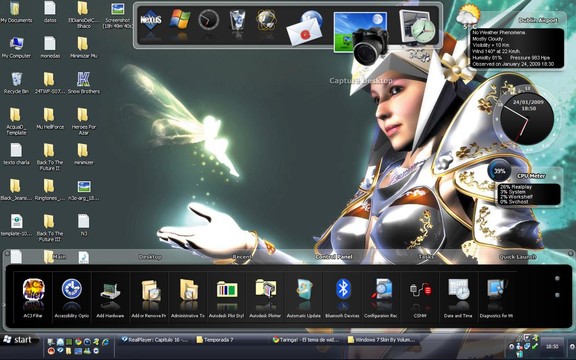This screenshot has width=576, height=360.
Task: Open the Recycle Bin in top dock
Action: tap(238, 19)
